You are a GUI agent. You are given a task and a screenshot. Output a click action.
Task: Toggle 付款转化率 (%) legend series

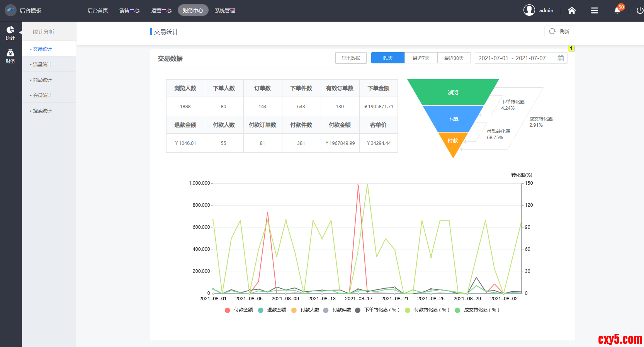tap(427, 310)
